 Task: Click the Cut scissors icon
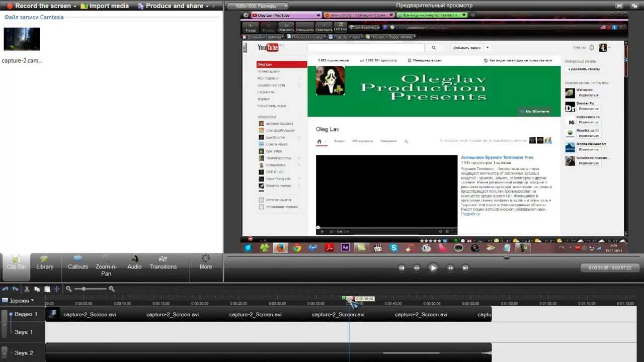(27, 289)
